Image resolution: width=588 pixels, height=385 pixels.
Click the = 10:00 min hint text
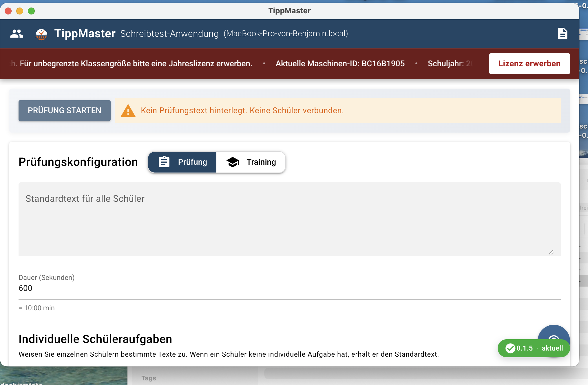(36, 308)
